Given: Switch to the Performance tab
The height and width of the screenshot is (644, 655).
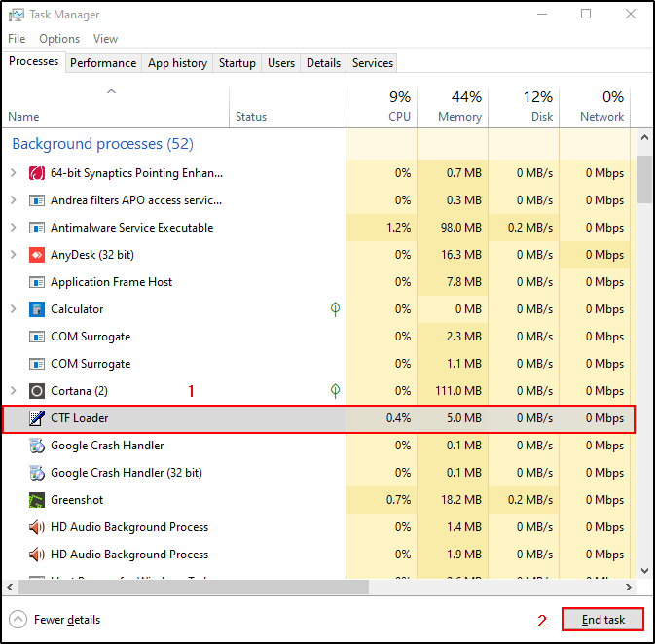Looking at the screenshot, I should (x=103, y=63).
